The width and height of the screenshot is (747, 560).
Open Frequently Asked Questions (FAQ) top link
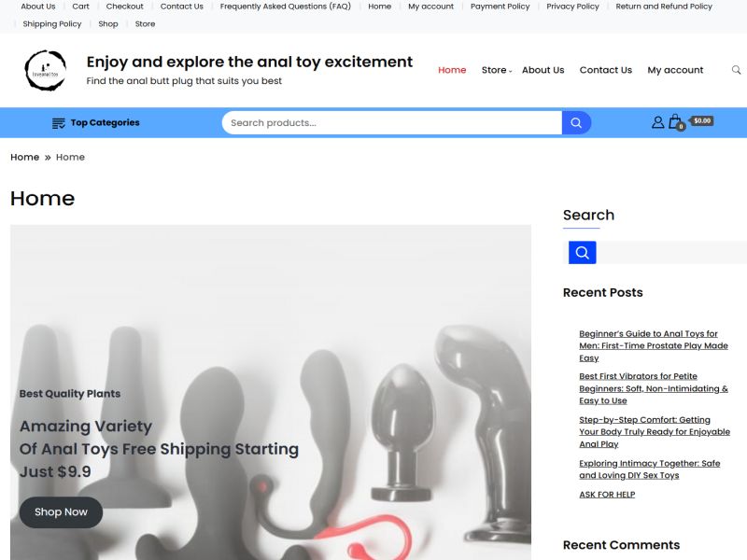tap(286, 7)
